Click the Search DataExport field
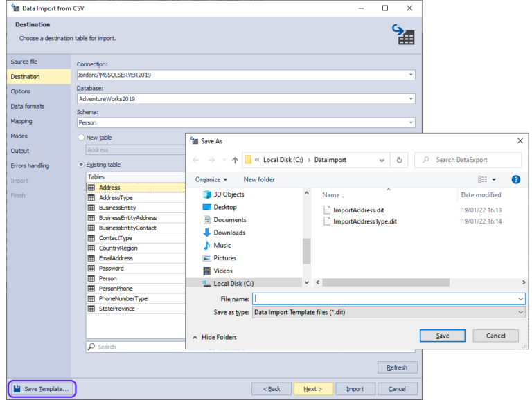This screenshot has height=400, width=532. tap(468, 160)
